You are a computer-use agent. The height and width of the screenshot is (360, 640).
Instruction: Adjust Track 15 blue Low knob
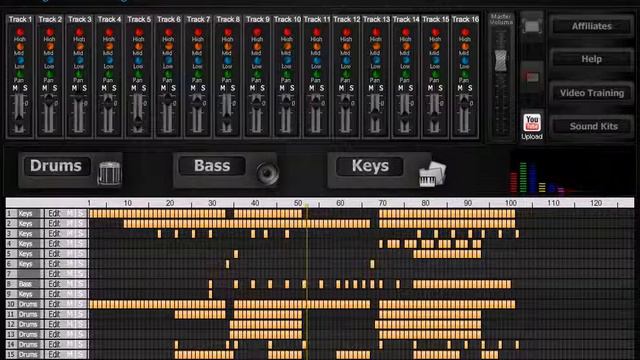tap(435, 60)
